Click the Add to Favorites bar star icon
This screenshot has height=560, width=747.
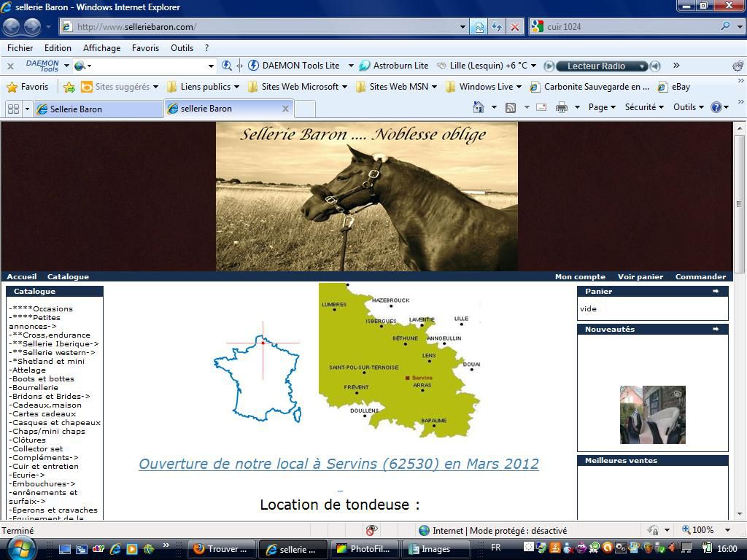pyautogui.click(x=69, y=87)
